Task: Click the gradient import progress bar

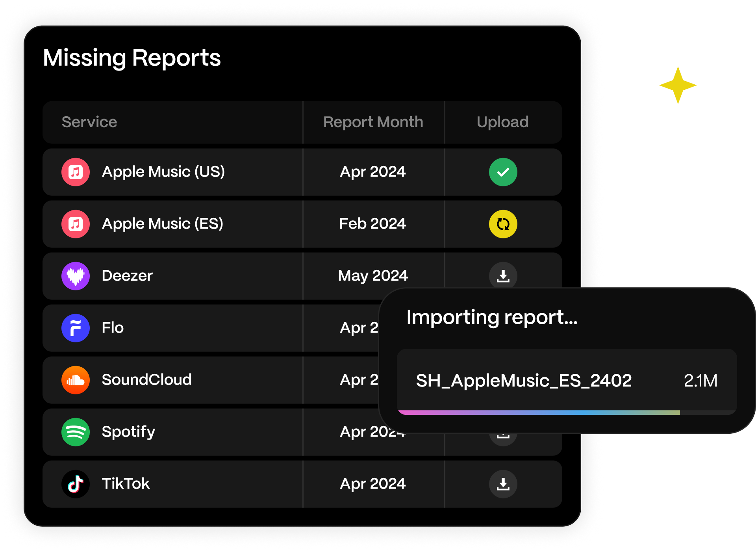Action: click(x=567, y=412)
